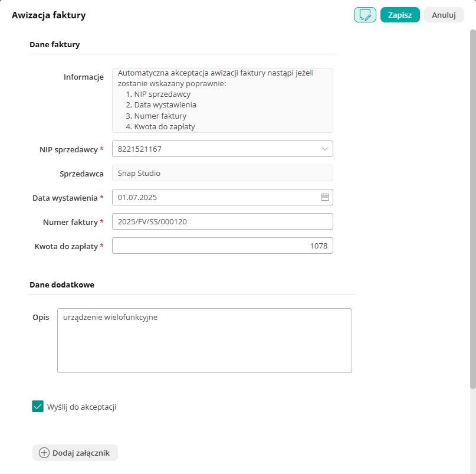Click the comment note icon beside Zapisz
This screenshot has height=474, width=476.
[x=365, y=15]
